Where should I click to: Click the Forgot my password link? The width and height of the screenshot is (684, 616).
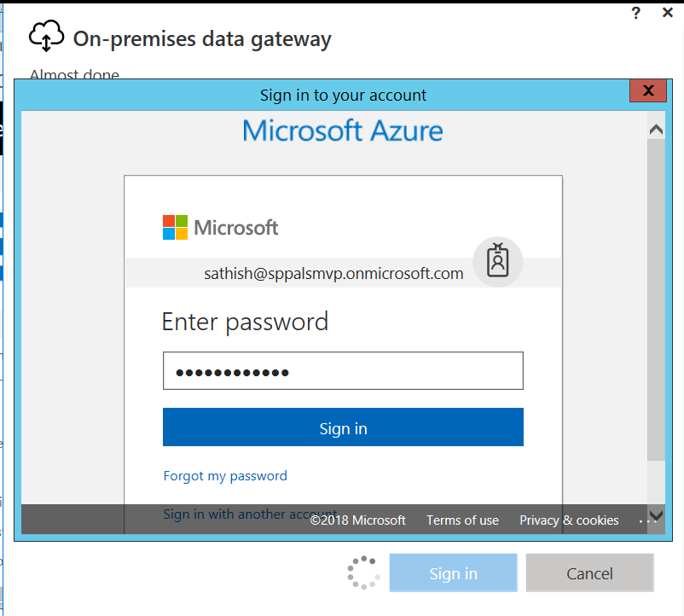coord(225,475)
